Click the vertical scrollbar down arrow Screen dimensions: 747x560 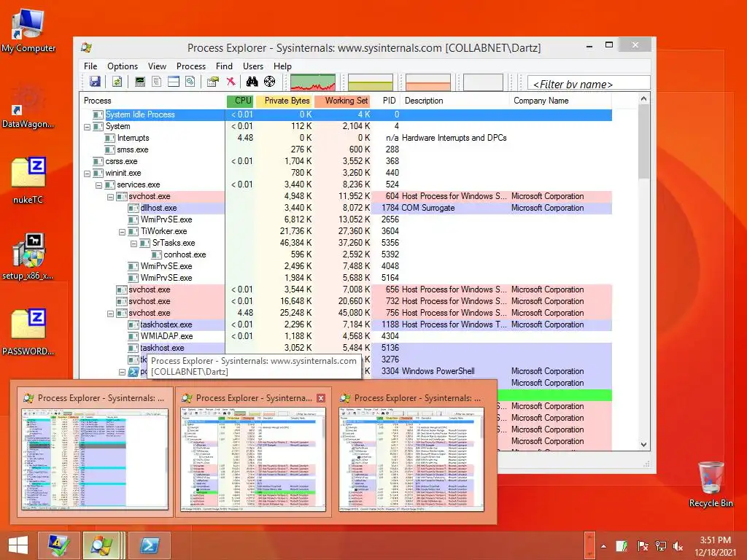[x=643, y=444]
